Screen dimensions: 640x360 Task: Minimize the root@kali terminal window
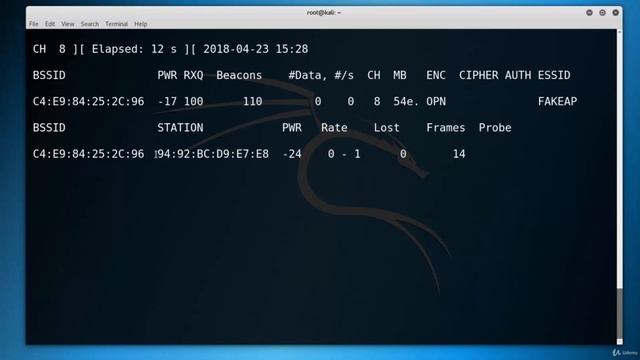click(589, 13)
